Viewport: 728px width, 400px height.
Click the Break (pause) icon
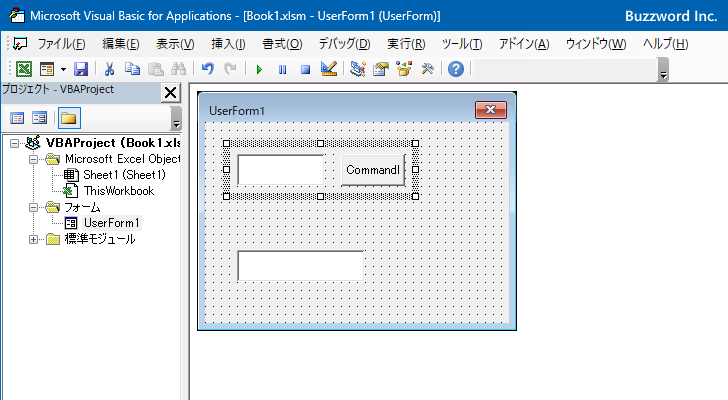pyautogui.click(x=282, y=70)
